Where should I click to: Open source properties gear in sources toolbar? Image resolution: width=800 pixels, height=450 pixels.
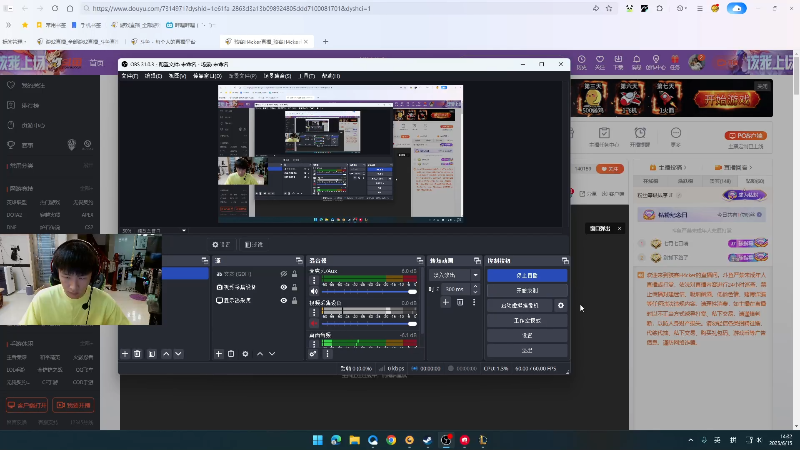(x=245, y=354)
